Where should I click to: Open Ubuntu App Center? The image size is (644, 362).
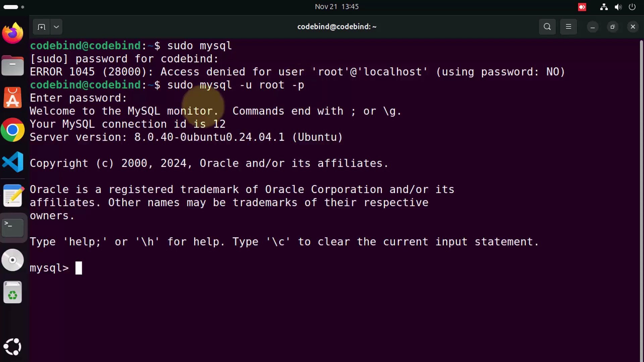13,98
